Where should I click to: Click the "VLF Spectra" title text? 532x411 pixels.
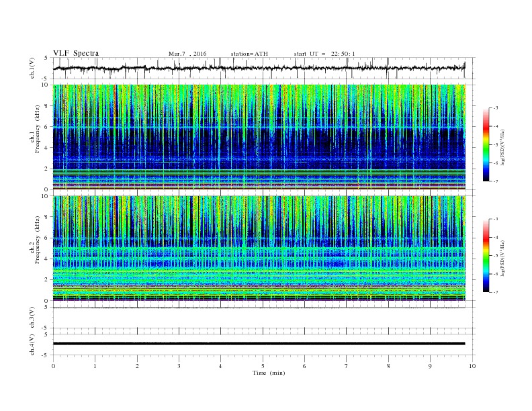(76, 53)
